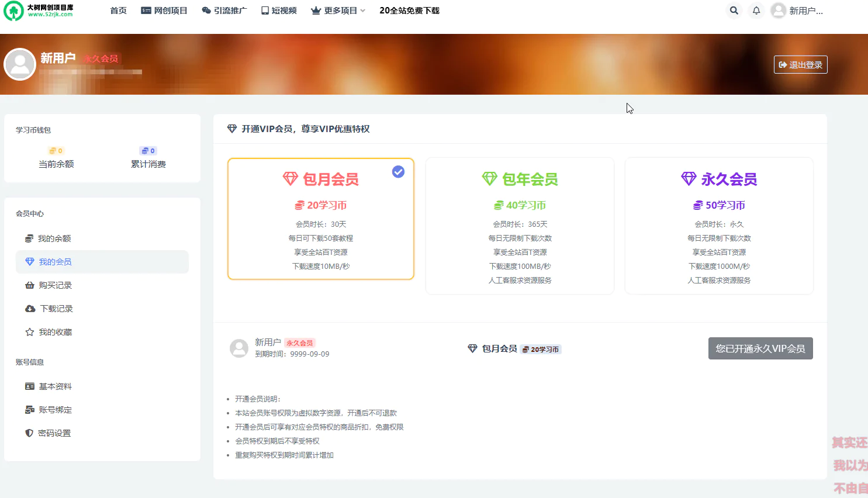The image size is (868, 498).
Task: Click the star icon beside 我的收藏
Action: click(30, 332)
